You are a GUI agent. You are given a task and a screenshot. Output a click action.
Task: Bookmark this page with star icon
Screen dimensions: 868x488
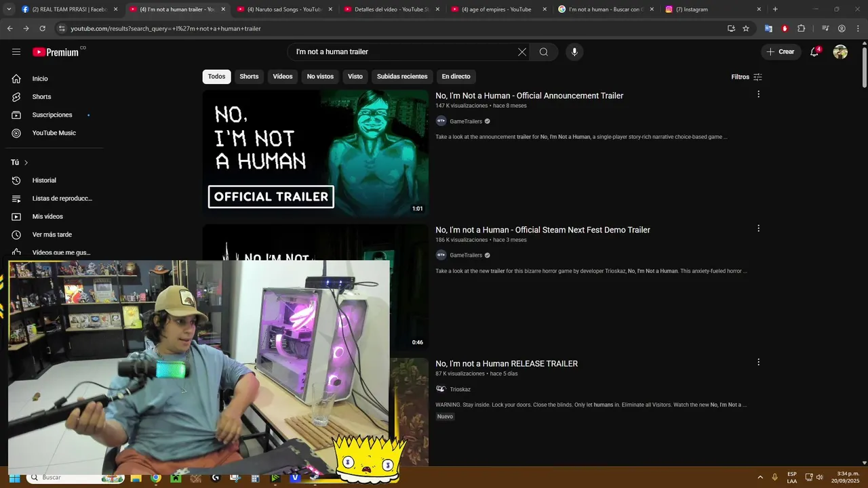click(x=746, y=28)
